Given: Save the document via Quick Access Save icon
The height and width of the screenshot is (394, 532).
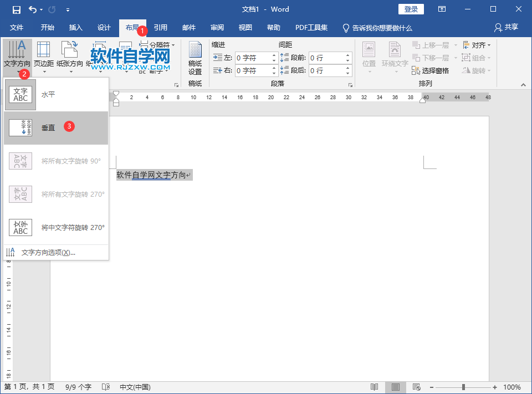Looking at the screenshot, I should tap(16, 9).
